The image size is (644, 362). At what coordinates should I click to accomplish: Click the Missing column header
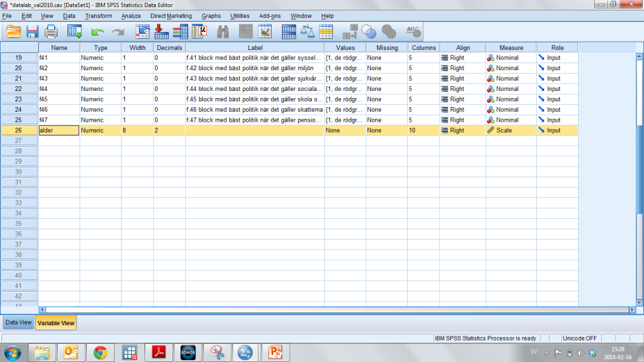coord(387,48)
